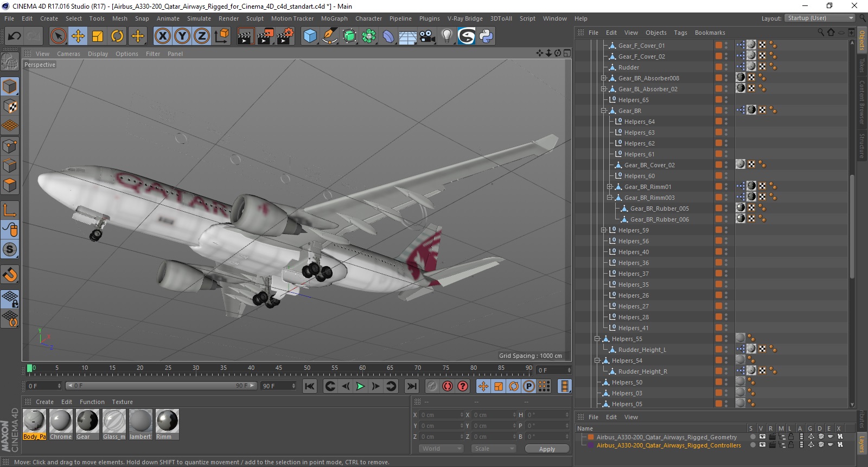868x467 pixels.
Task: Activate the Scale tool
Action: pos(98,36)
